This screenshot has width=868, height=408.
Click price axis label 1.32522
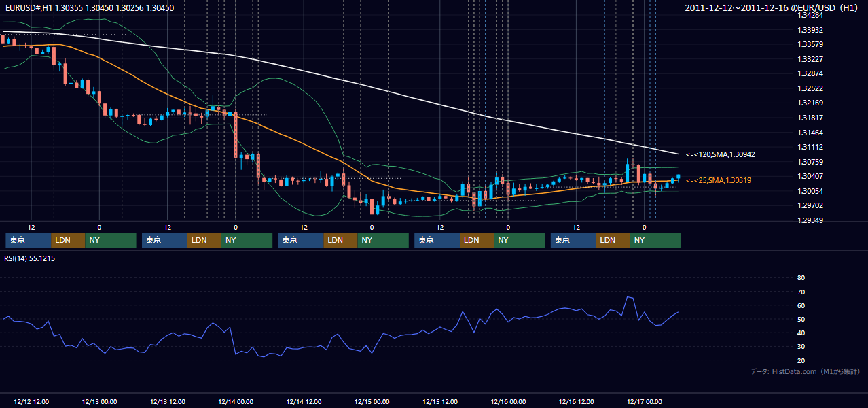click(x=810, y=88)
